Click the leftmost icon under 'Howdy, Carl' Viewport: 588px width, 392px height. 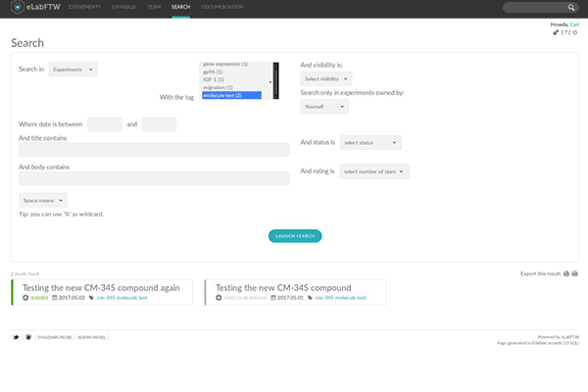[557, 32]
